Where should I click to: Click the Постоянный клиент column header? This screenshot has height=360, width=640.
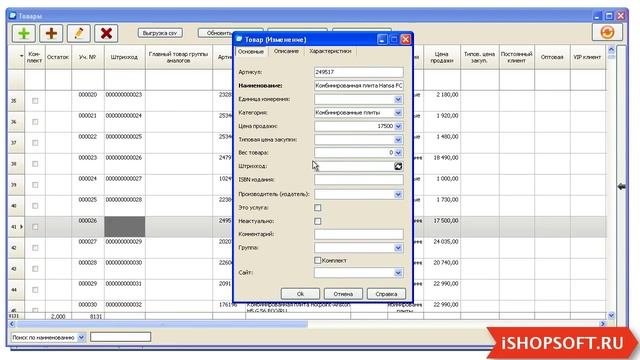[516, 57]
